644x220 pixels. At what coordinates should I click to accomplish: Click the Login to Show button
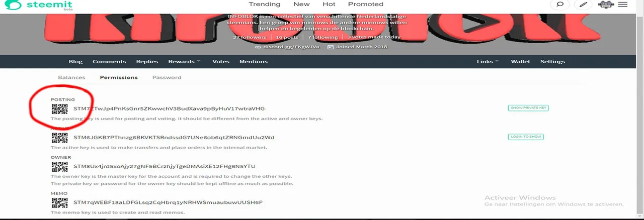point(526,137)
